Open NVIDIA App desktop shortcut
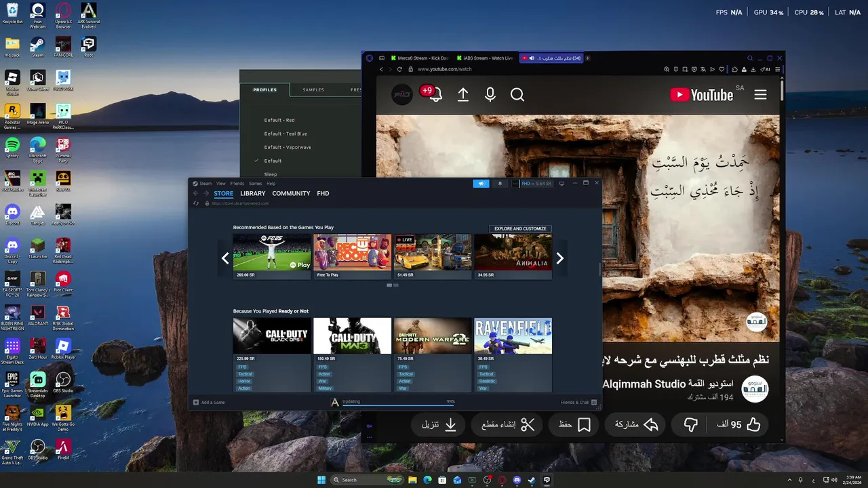The image size is (868, 488). click(37, 415)
